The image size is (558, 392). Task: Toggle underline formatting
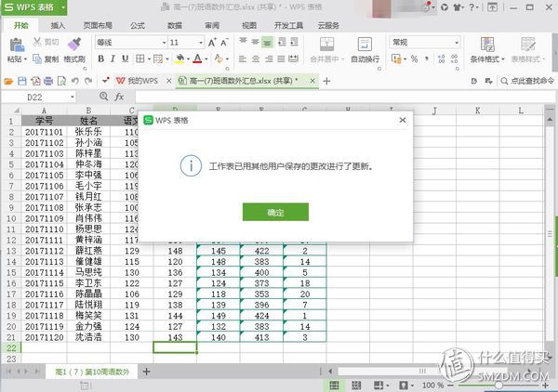click(125, 59)
